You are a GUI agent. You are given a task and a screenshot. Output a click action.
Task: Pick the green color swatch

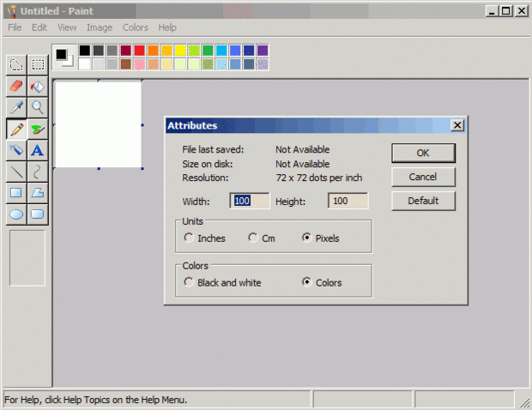tap(208, 51)
